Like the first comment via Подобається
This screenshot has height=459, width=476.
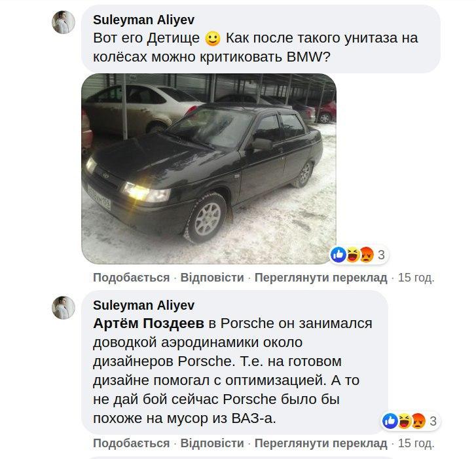(131, 278)
